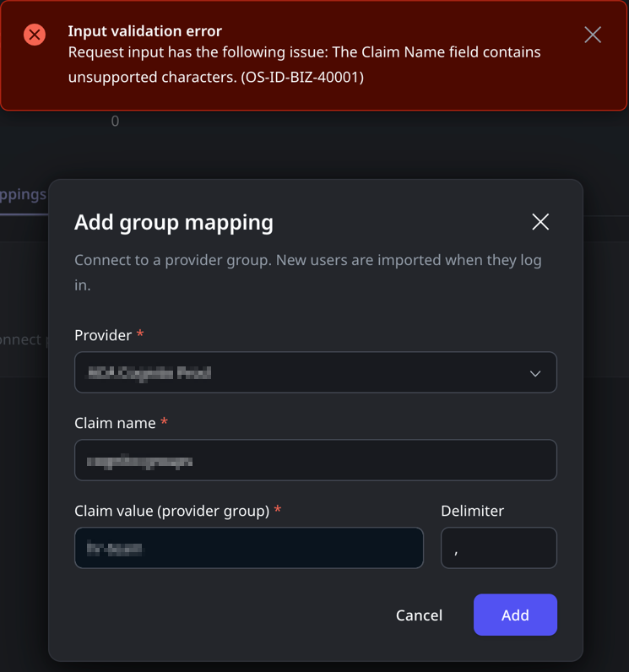629x672 pixels.
Task: Click the Provider field label
Action: (x=103, y=335)
